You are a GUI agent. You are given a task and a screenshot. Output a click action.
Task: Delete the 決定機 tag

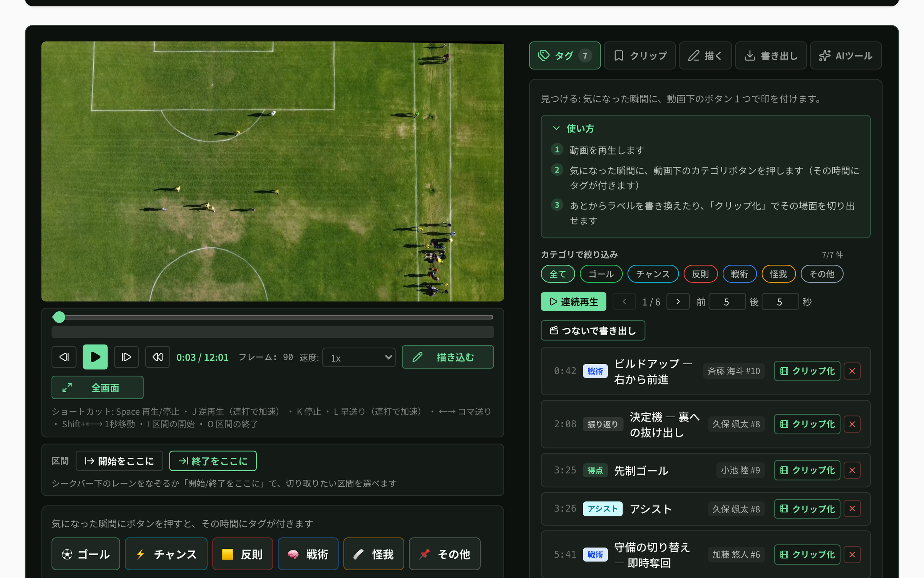[852, 424]
